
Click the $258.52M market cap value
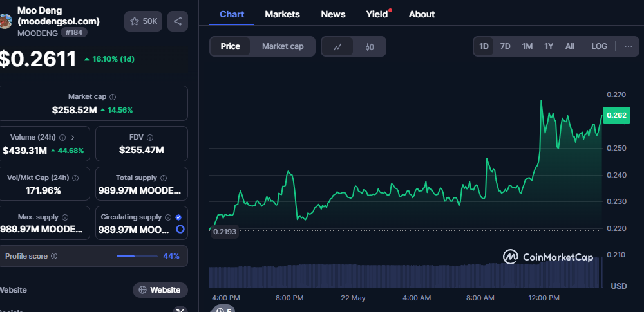tap(74, 110)
